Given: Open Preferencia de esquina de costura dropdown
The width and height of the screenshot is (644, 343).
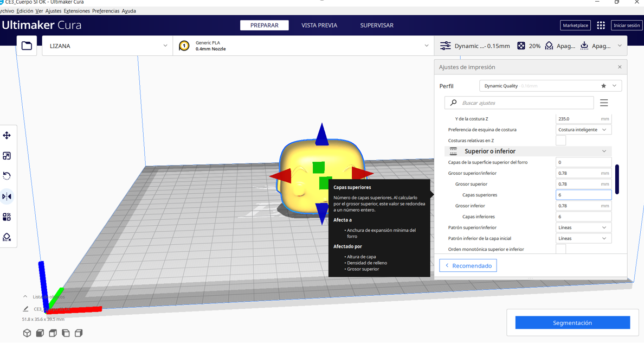Looking at the screenshot, I should [583, 130].
